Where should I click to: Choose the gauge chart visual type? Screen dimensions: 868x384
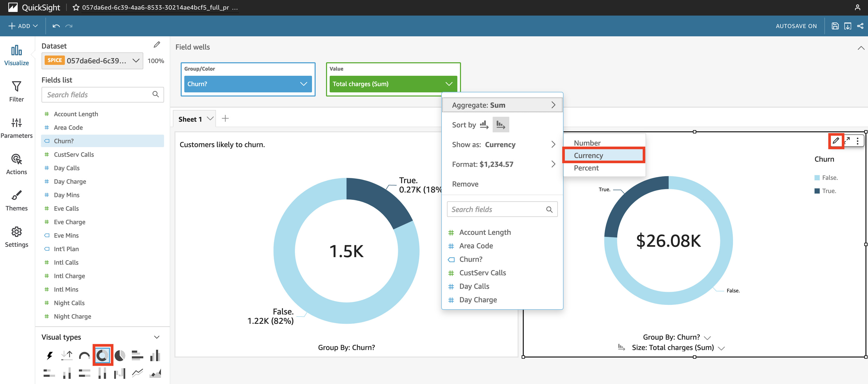pyautogui.click(x=84, y=355)
